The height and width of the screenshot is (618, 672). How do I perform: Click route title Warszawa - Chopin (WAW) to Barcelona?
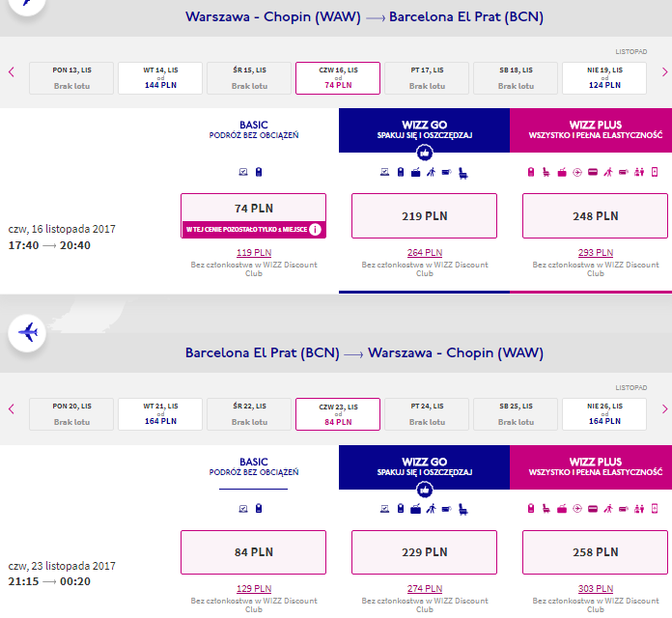(x=364, y=16)
